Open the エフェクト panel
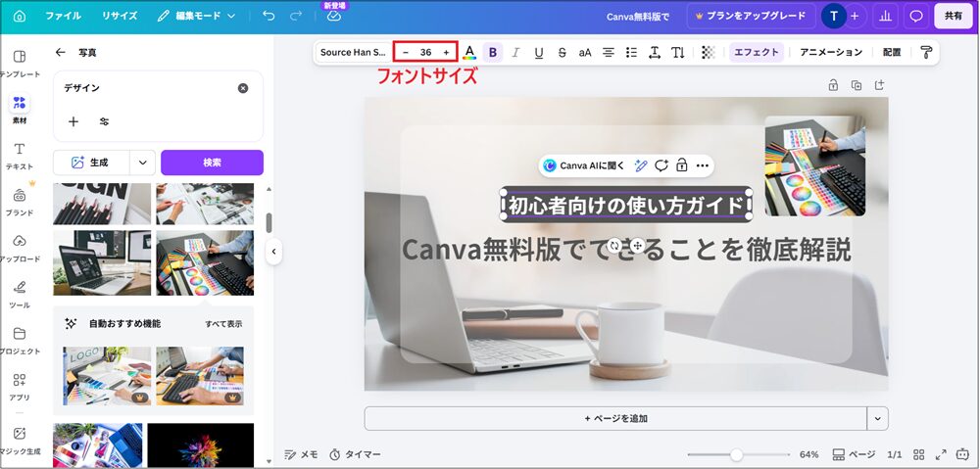The height and width of the screenshot is (469, 980). point(757,53)
